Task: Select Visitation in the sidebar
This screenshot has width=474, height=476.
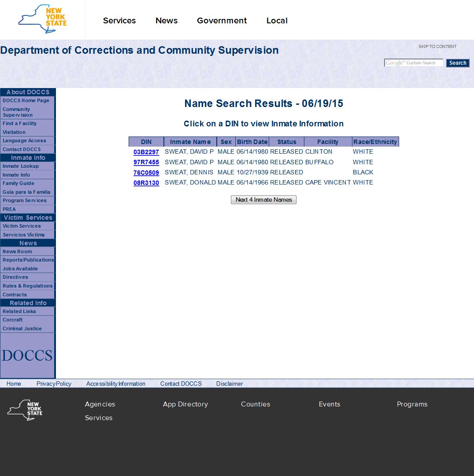Action: [x=14, y=132]
